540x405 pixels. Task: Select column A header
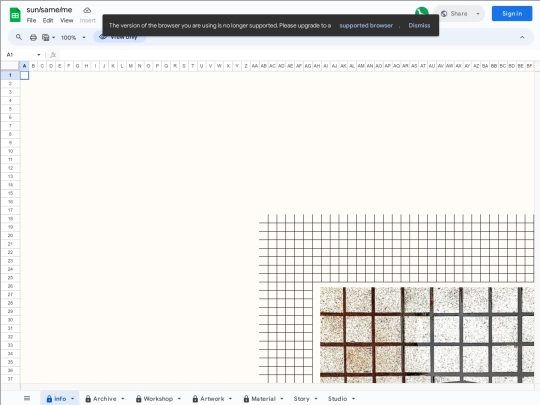(x=24, y=66)
